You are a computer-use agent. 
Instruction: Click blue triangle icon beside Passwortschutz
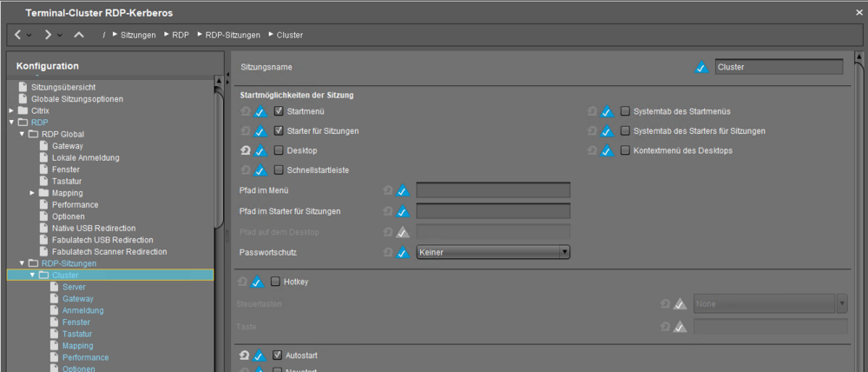tap(403, 253)
